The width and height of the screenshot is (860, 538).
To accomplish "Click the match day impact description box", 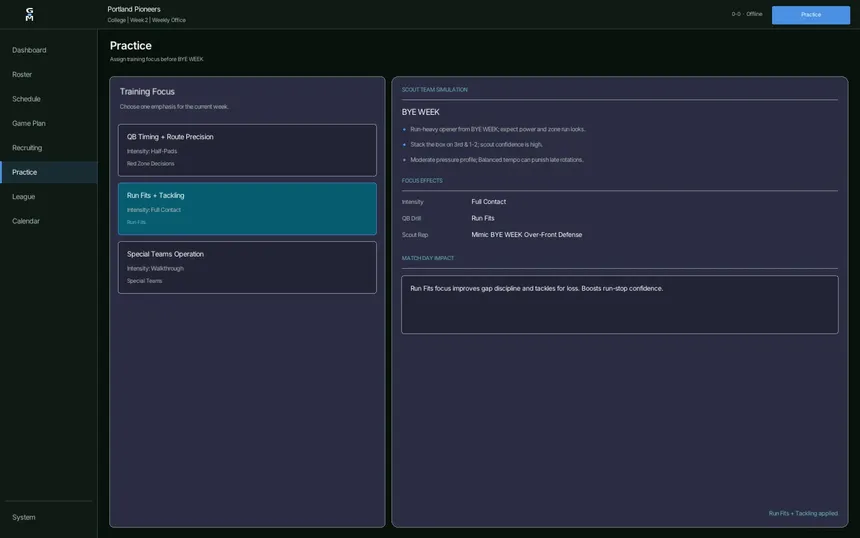I will (x=620, y=305).
